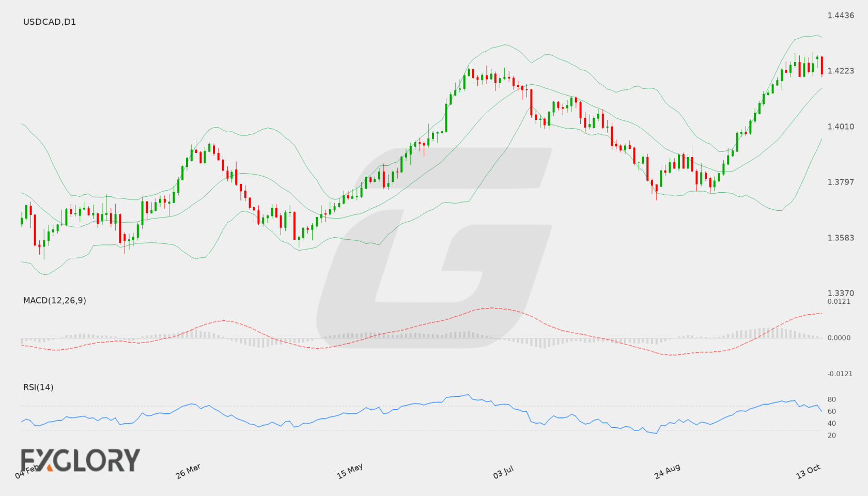The image size is (868, 496).
Task: Select the RSI 20 level label
Action: tap(832, 435)
